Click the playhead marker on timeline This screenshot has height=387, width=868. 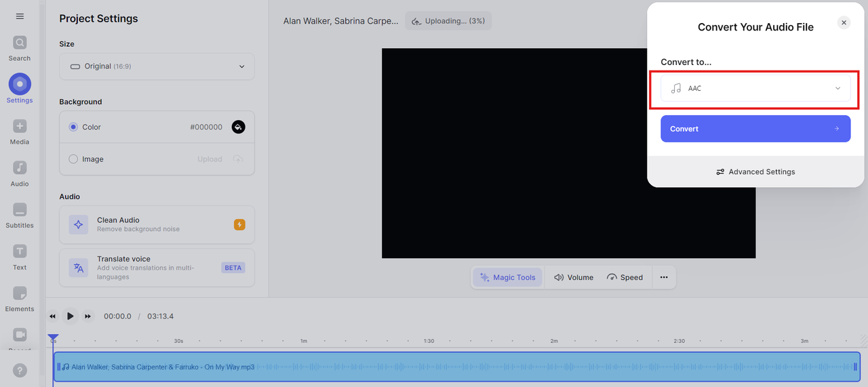53,338
